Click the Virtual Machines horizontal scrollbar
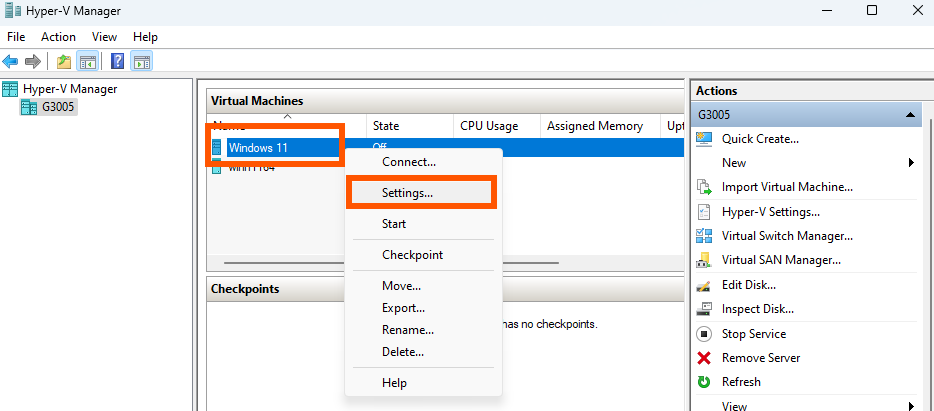This screenshot has width=934, height=411. [391, 262]
